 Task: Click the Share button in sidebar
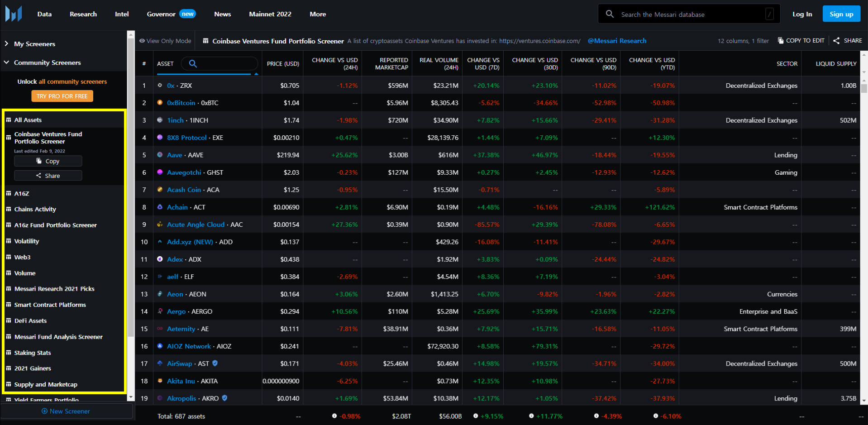click(x=48, y=176)
